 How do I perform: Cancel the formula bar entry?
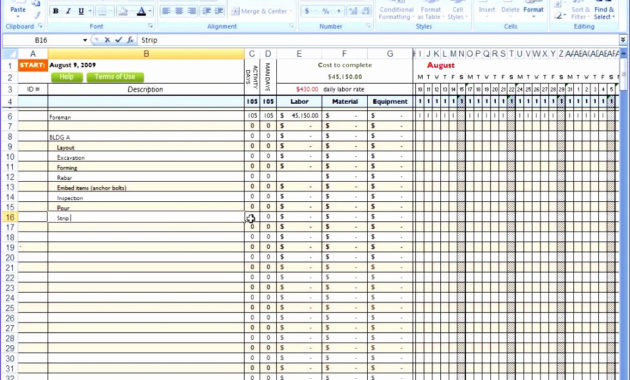pyautogui.click(x=107, y=40)
